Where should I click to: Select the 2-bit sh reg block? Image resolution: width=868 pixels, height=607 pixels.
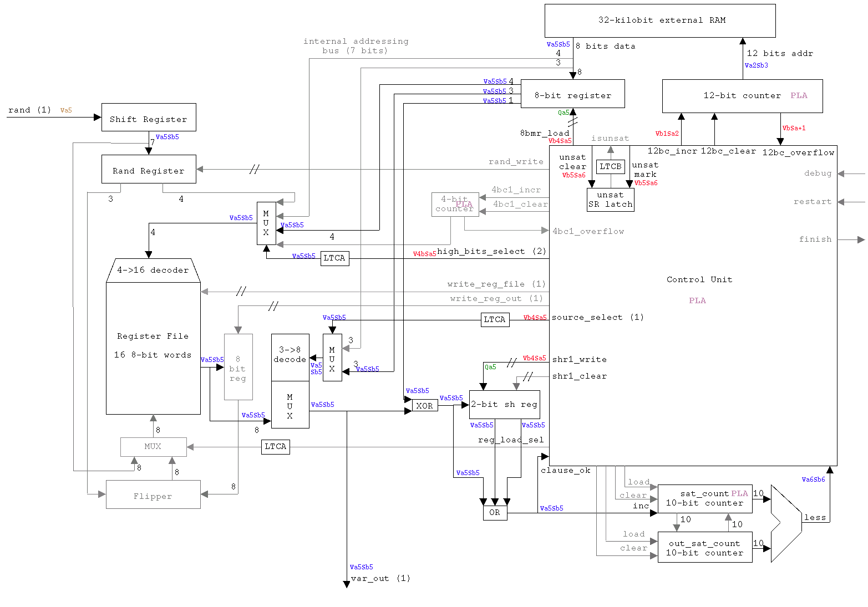click(504, 405)
